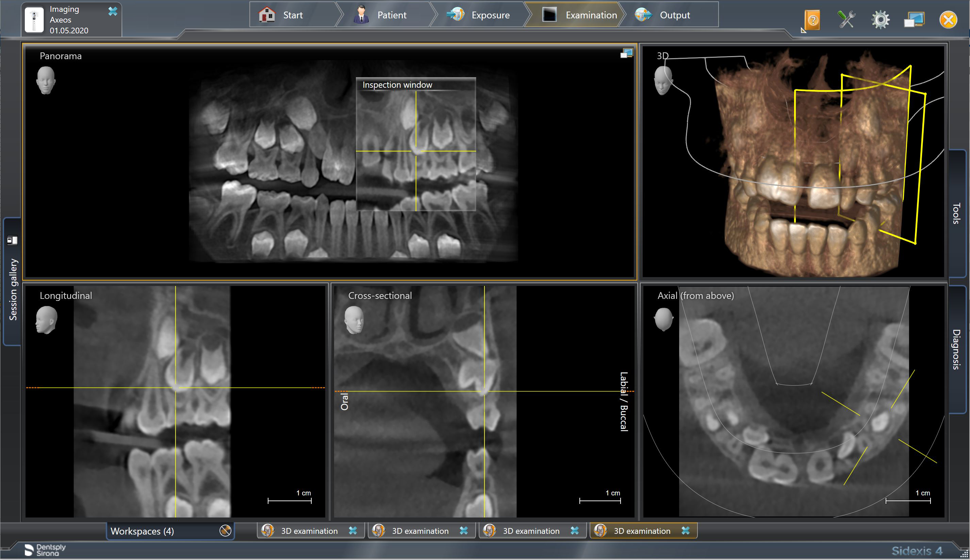
Task: Close the third 3D examination workspace
Action: pos(574,531)
